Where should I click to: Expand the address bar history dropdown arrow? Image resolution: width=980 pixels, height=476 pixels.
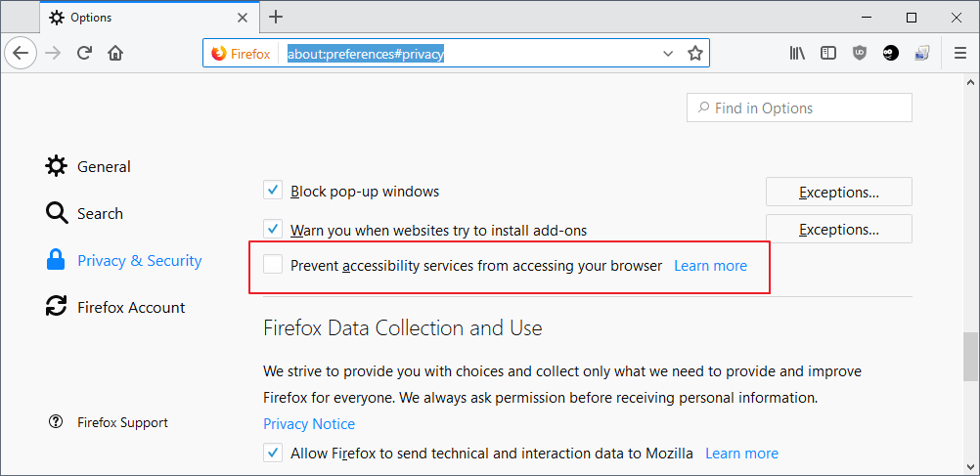(667, 54)
